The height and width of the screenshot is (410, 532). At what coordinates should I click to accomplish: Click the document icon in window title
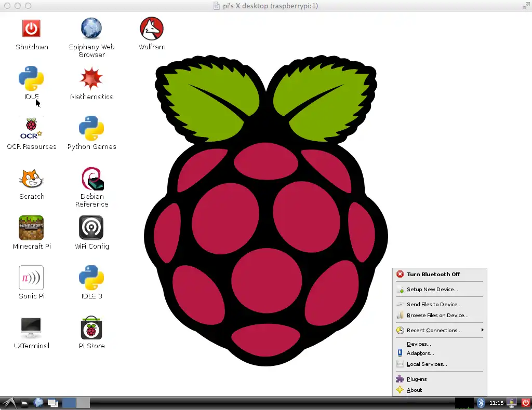click(216, 6)
